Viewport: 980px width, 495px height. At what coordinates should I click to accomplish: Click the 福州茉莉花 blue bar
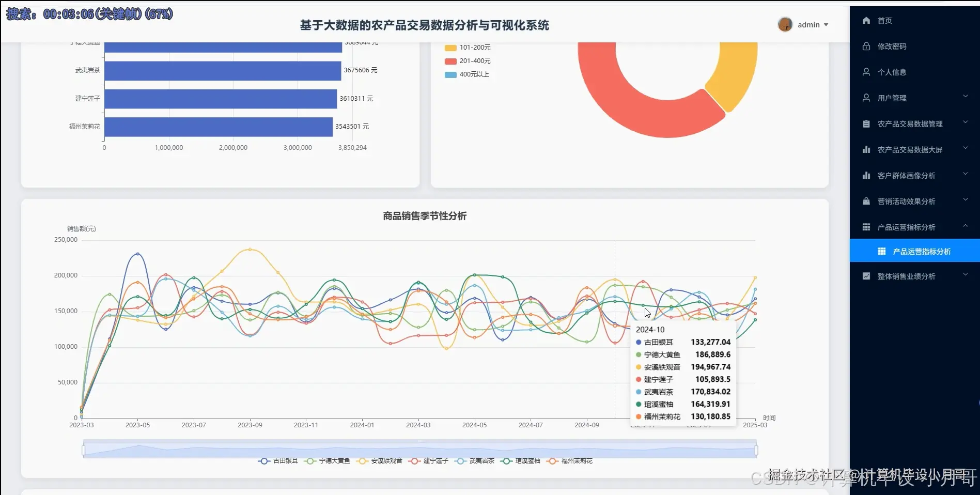(219, 127)
